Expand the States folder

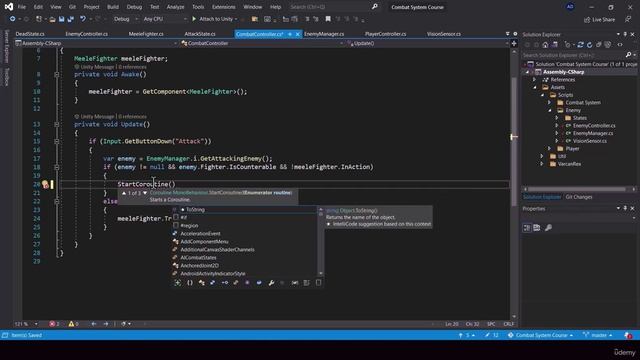(x=557, y=118)
